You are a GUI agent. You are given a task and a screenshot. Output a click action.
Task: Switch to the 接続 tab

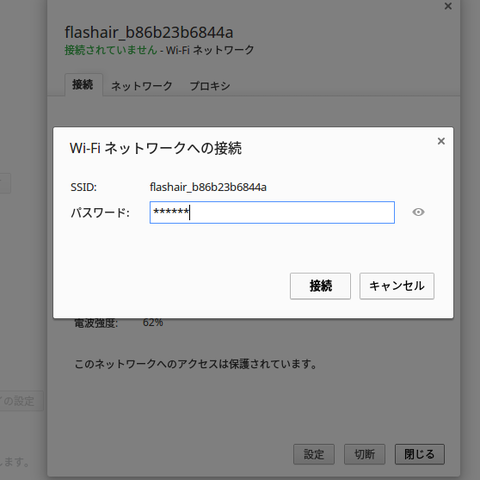coord(83,85)
